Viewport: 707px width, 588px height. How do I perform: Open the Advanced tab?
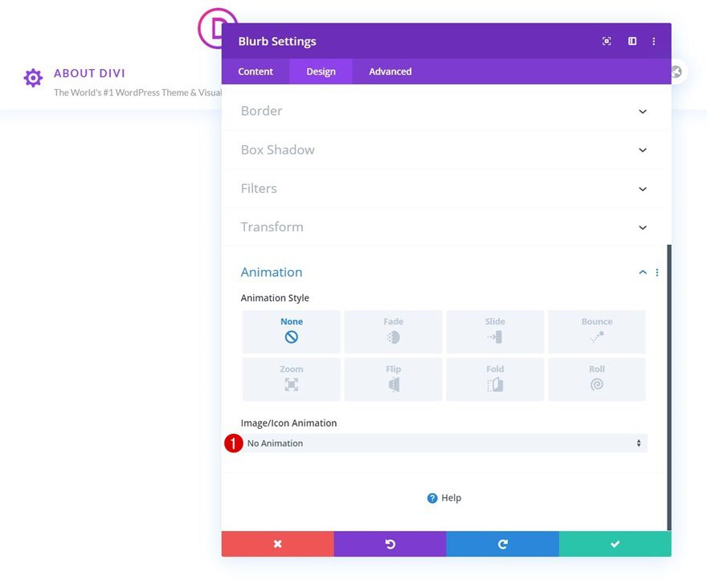point(390,71)
